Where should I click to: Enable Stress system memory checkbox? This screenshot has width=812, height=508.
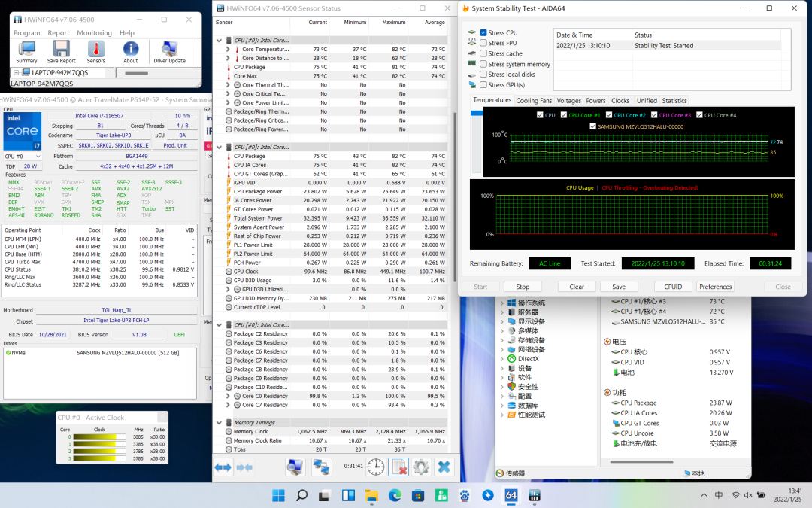(x=483, y=64)
